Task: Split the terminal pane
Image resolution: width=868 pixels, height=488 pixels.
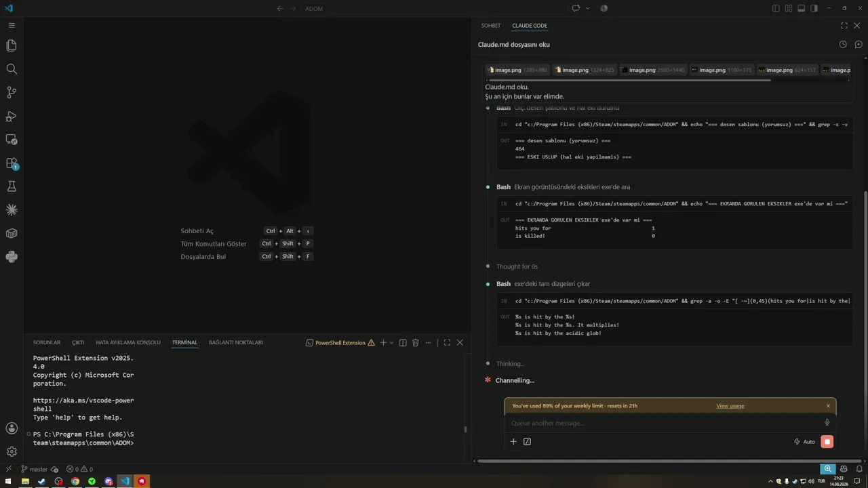Action: pyautogui.click(x=403, y=343)
